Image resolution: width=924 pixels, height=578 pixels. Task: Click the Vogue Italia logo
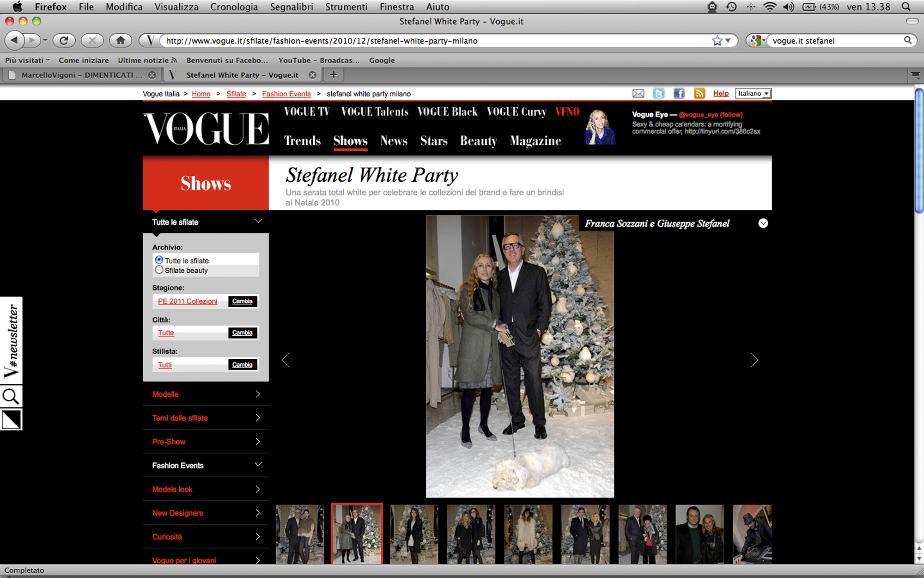206,129
